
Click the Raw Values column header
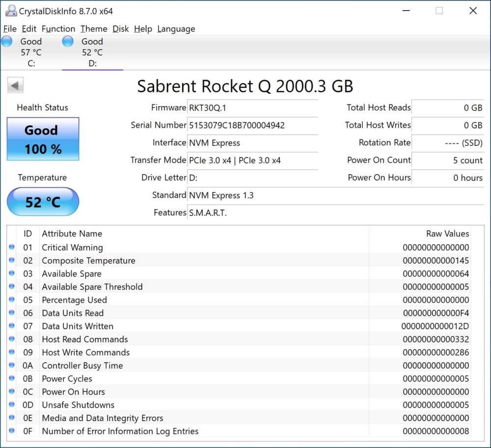point(420,234)
